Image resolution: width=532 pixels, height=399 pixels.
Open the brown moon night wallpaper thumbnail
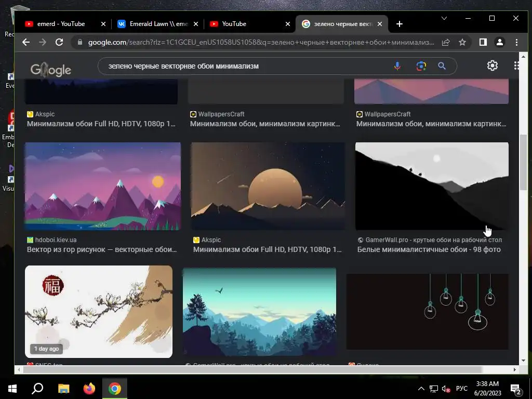click(268, 187)
